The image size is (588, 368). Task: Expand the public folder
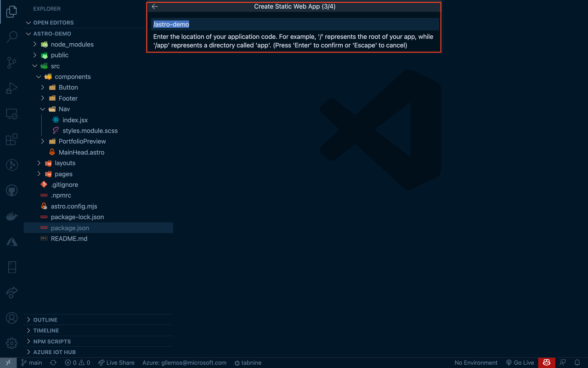98,55
